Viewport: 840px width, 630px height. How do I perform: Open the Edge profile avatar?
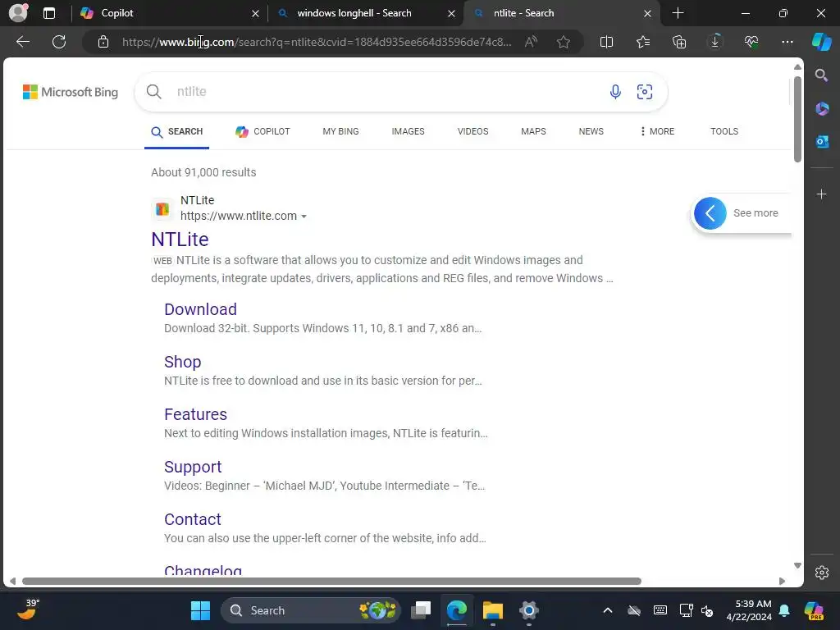(18, 13)
